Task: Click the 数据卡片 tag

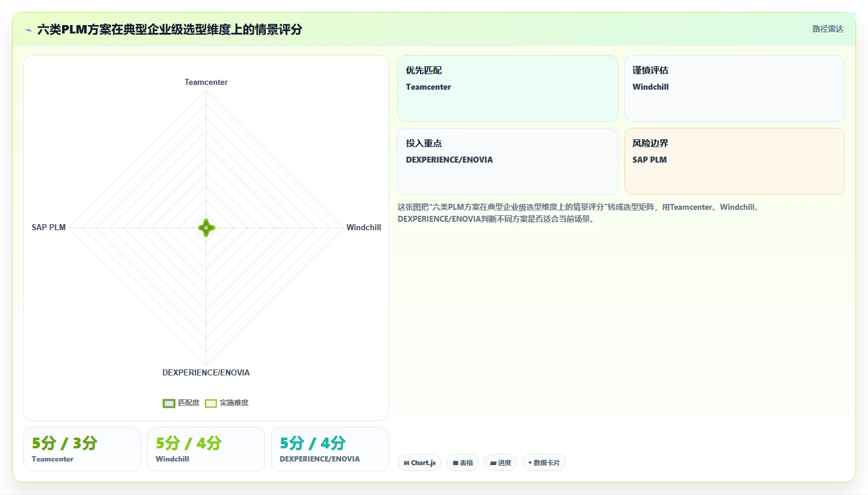Action: click(x=544, y=463)
